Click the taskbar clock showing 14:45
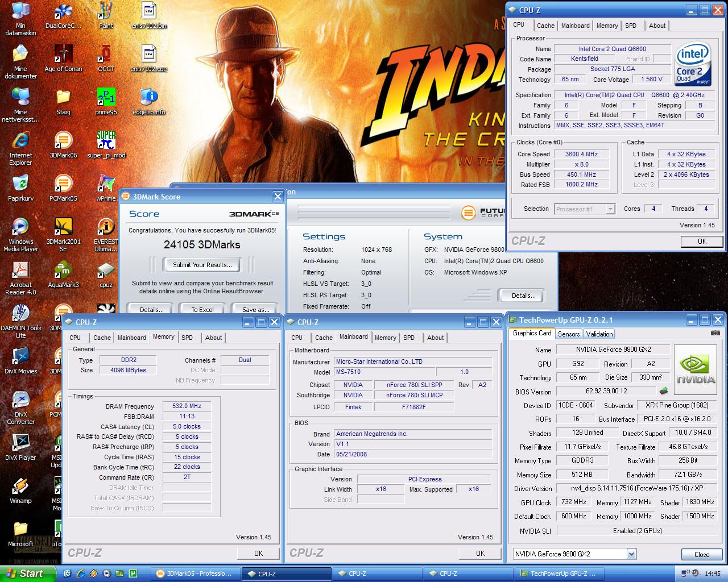728x582 pixels. click(712, 573)
